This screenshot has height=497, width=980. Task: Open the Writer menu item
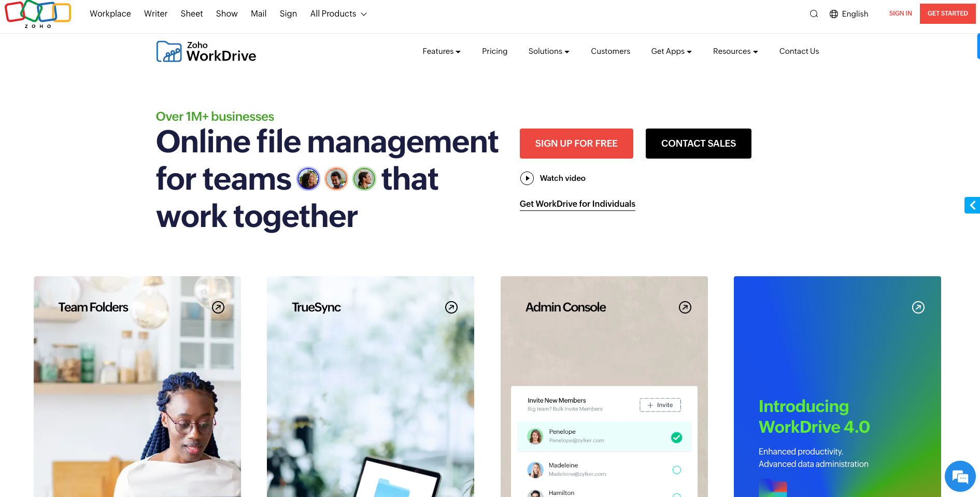[x=155, y=14]
